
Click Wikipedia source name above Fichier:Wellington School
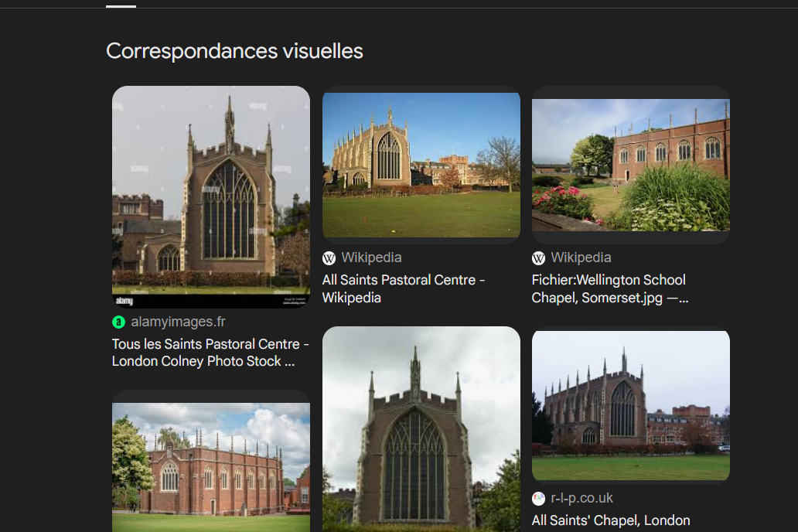coord(581,257)
